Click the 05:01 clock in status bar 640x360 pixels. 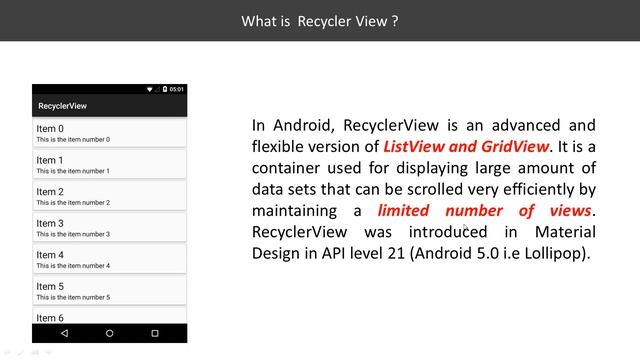pos(177,89)
